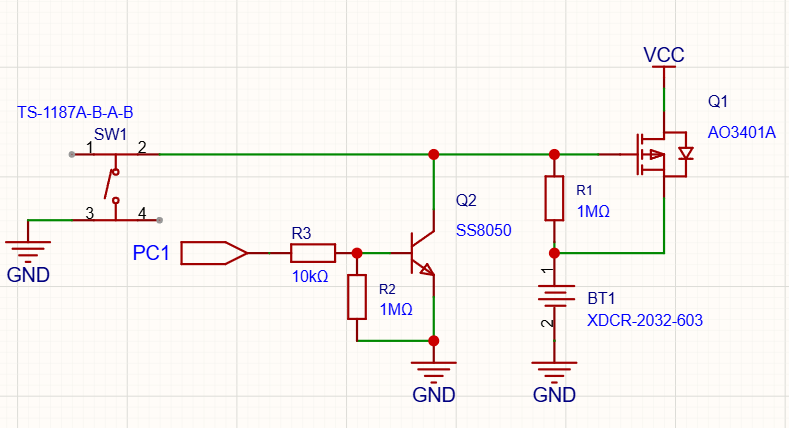Image resolution: width=789 pixels, height=428 pixels.
Task: Select the R1 designator text
Action: click(x=584, y=190)
